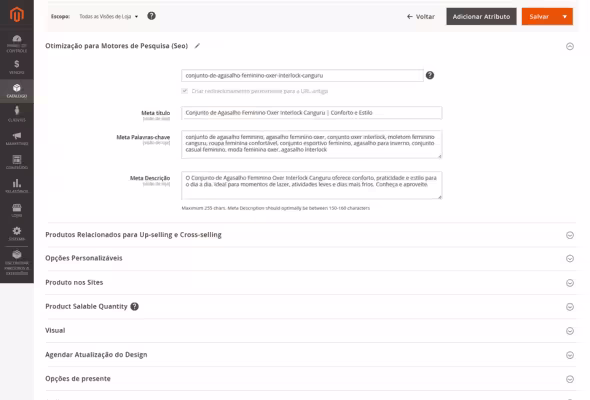Expand the Visual section
Image resolution: width=590 pixels, height=400 pixels.
[x=570, y=331]
